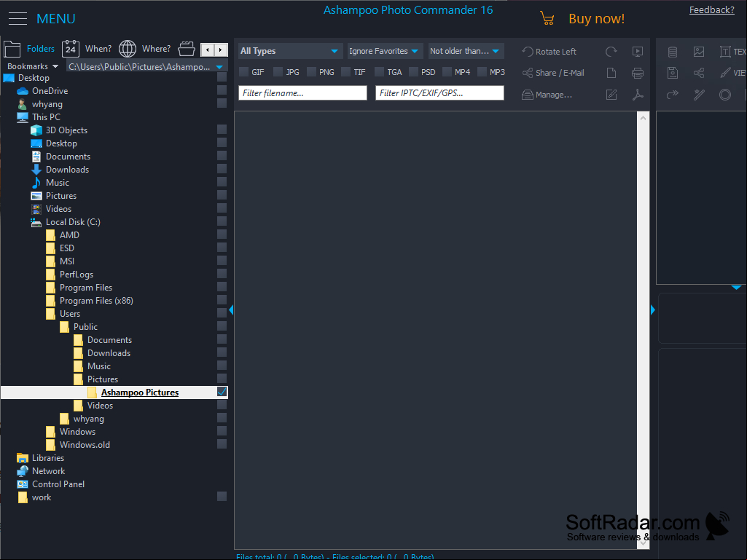The image size is (747, 560).
Task: Enable the PNG file type checkbox
Action: 312,72
